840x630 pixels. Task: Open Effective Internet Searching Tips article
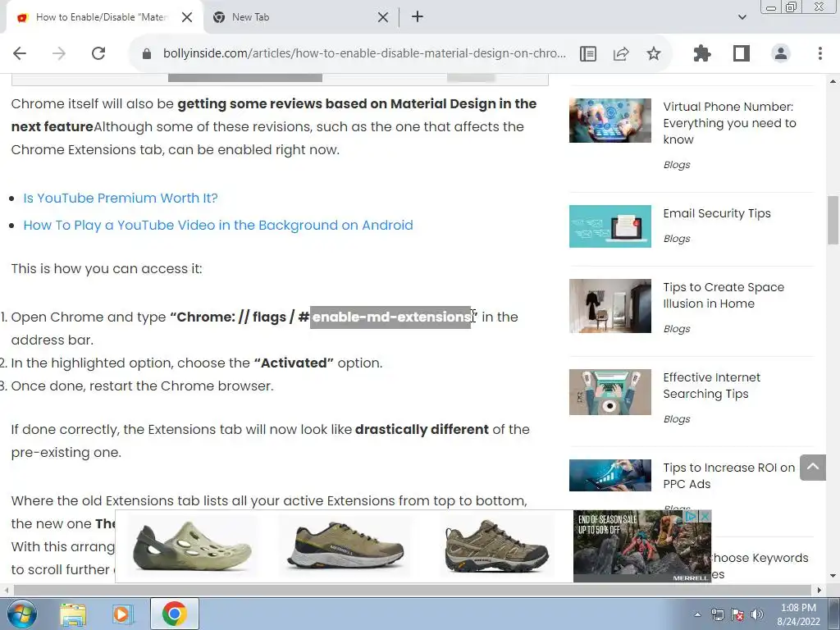711,386
